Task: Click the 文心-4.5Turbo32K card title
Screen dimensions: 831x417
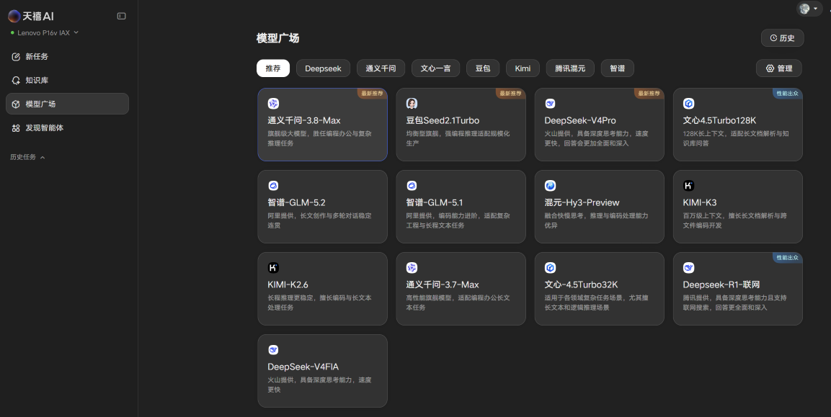Action: 581,285
